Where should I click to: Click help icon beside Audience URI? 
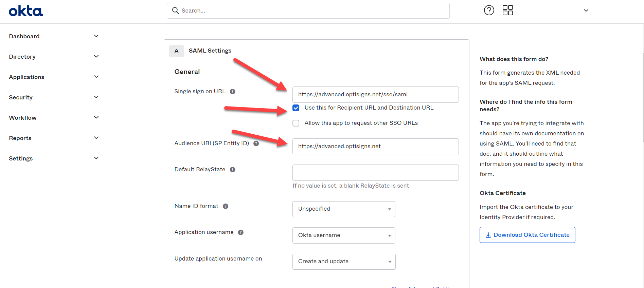(256, 143)
